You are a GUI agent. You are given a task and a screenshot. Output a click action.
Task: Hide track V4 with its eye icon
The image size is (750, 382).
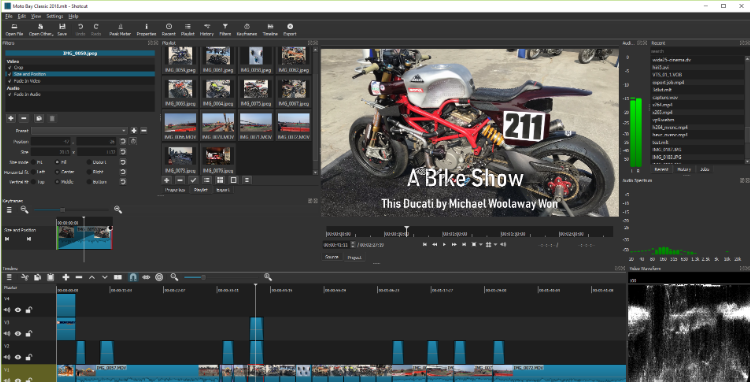point(18,310)
